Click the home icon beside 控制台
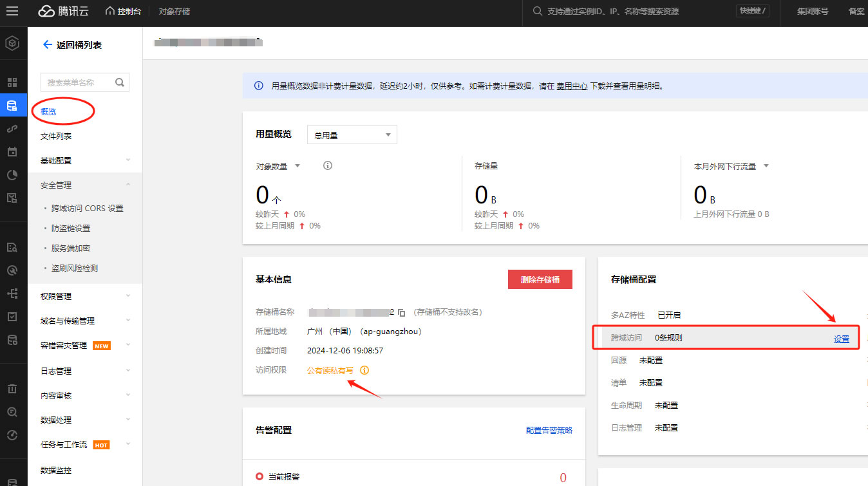 pos(109,11)
